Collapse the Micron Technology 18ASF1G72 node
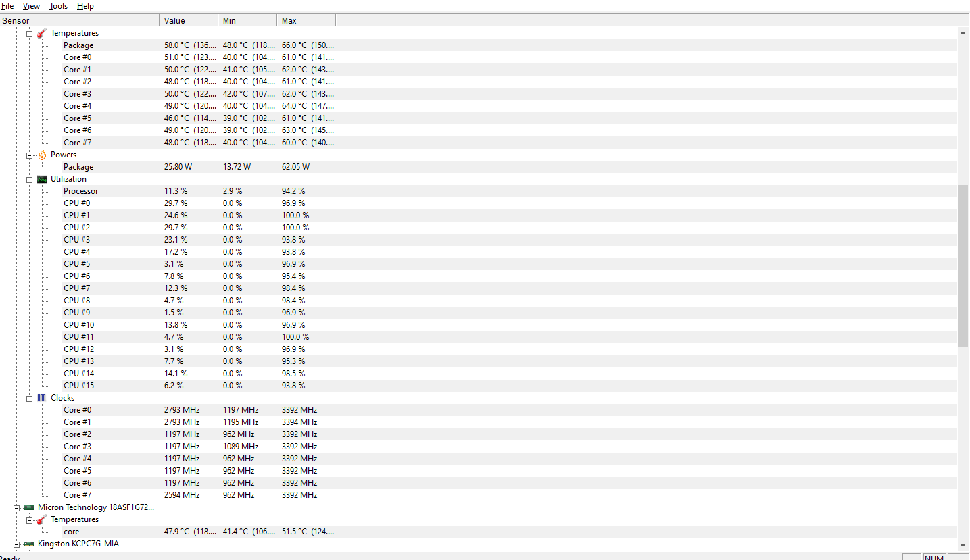The width and height of the screenshot is (970, 560). 17,507
